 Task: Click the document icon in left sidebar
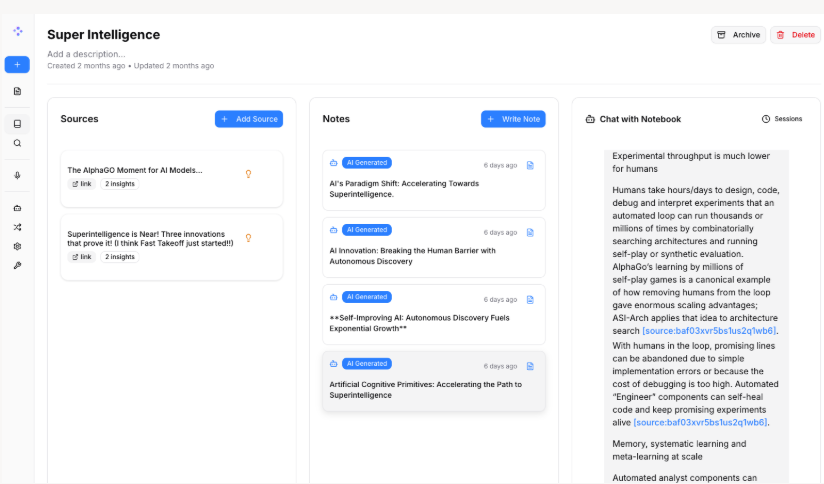17,91
